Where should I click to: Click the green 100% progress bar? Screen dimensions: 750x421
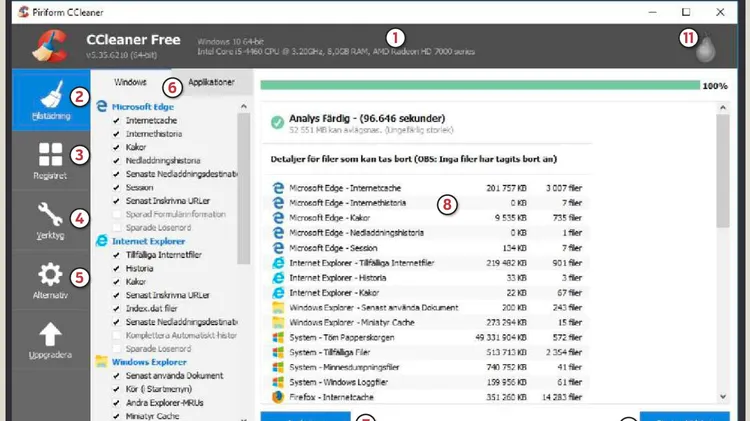(480, 85)
